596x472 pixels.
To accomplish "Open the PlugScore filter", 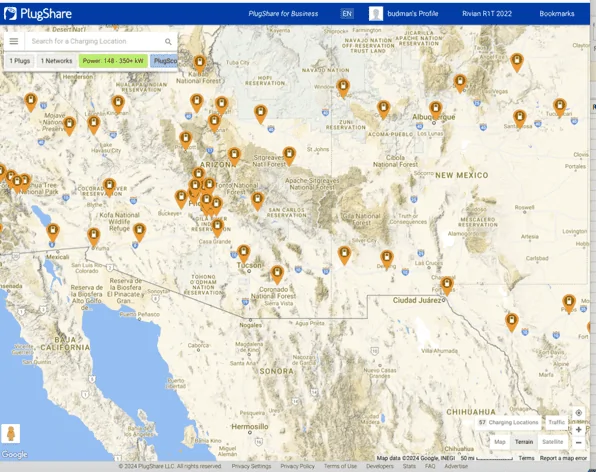I will pyautogui.click(x=164, y=61).
